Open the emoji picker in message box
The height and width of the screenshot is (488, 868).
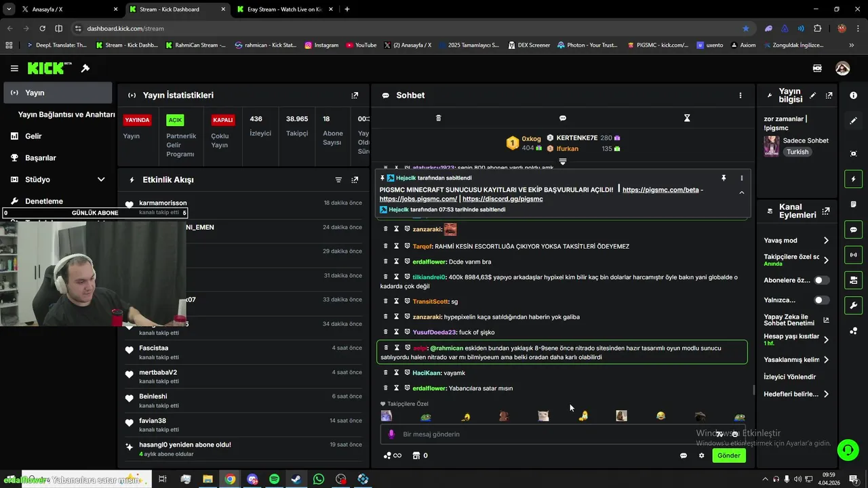point(734,434)
